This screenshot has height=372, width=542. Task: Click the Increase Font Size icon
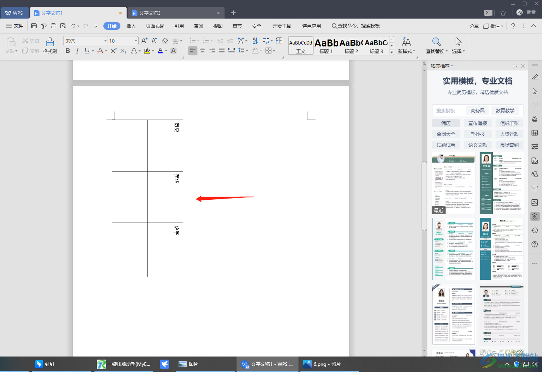coord(144,41)
